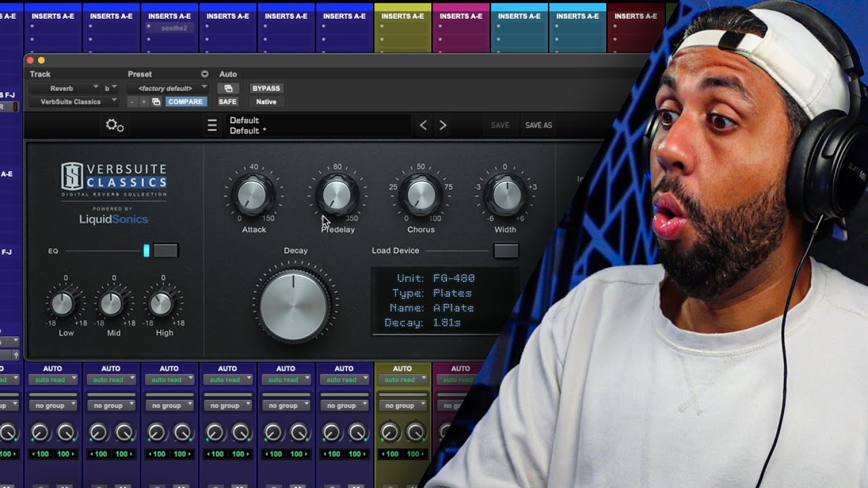Click the VerbSuite Classics logo

tap(113, 180)
